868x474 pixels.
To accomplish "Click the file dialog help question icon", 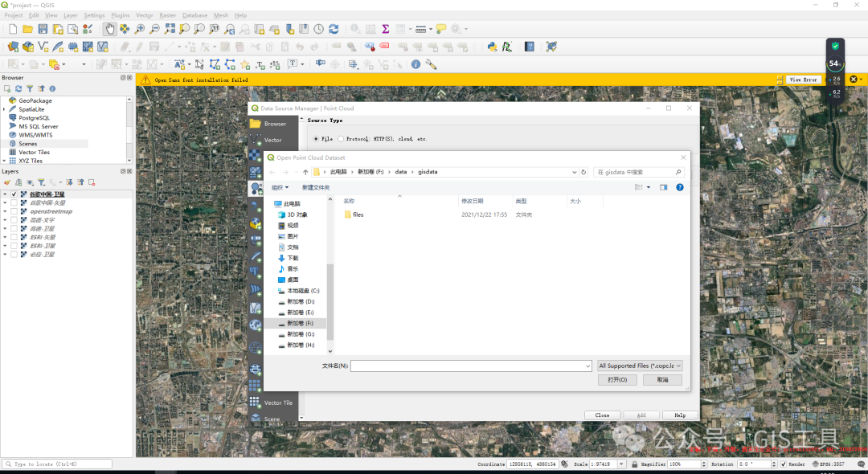I will pyautogui.click(x=680, y=187).
